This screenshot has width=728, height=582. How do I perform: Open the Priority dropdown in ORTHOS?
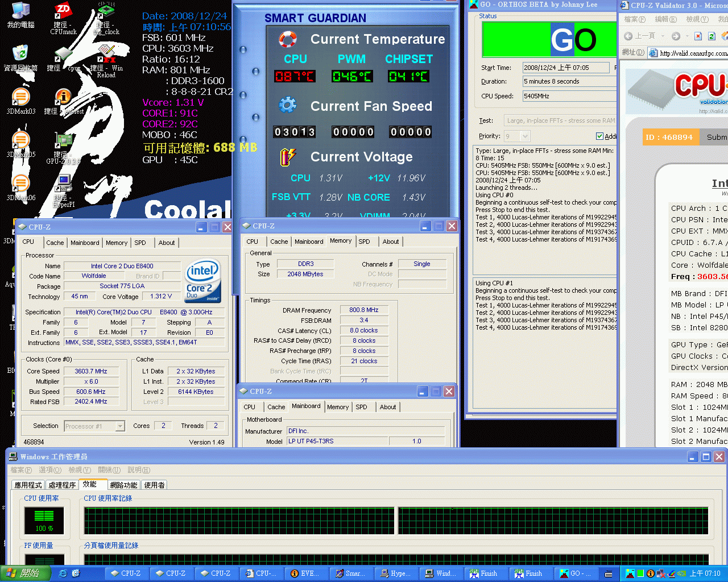525,136
